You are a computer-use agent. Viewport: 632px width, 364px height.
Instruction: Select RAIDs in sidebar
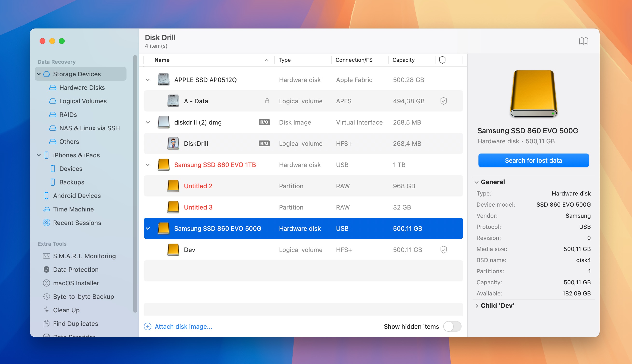coord(63,114)
